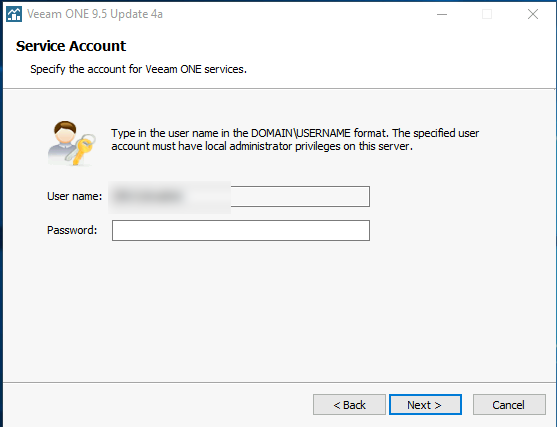Click the golden key on the account icon
The image size is (557, 427).
point(82,149)
